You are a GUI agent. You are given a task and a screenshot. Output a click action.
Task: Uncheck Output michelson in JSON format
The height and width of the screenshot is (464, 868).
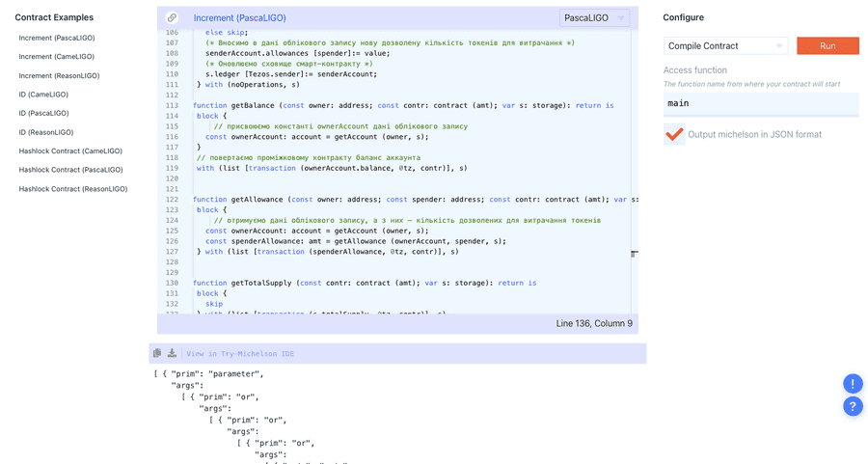[674, 134]
